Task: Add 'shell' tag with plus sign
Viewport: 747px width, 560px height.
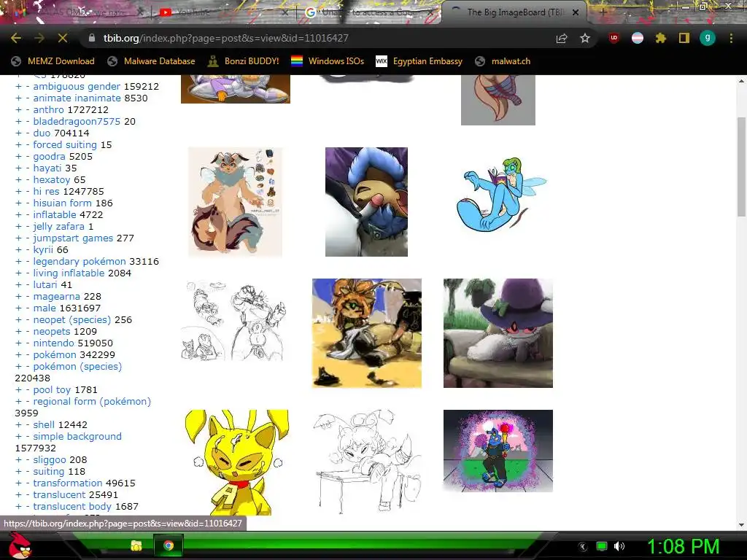Action: (x=18, y=425)
